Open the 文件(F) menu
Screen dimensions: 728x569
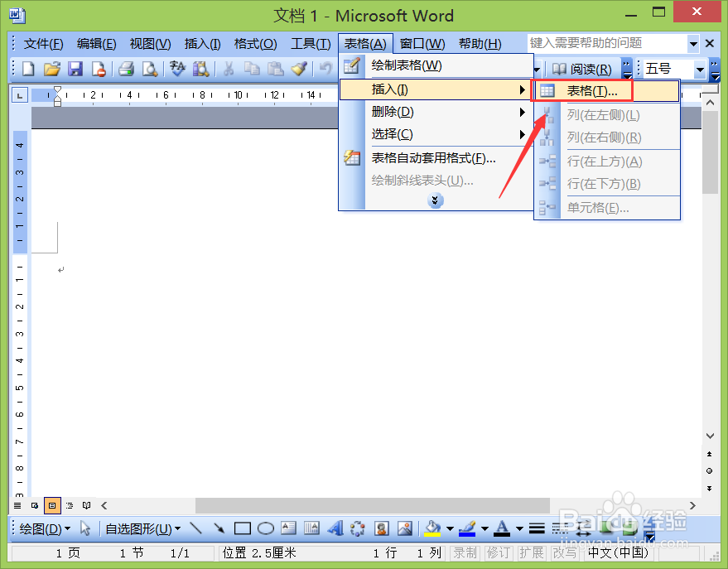(43, 44)
